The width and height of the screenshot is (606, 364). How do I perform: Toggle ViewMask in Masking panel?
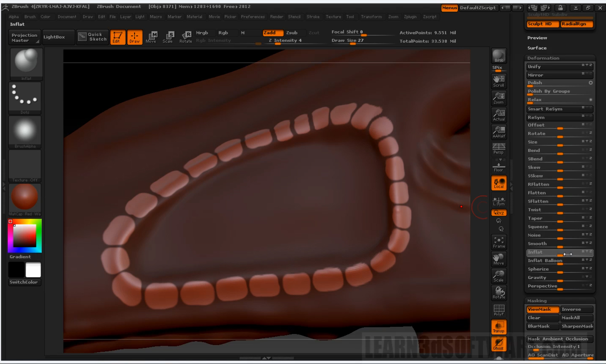coord(543,309)
